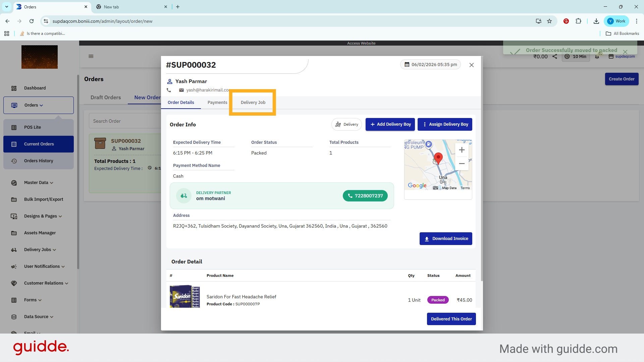644x362 pixels.
Task: Switch to Draft Orders tab
Action: (x=106, y=98)
